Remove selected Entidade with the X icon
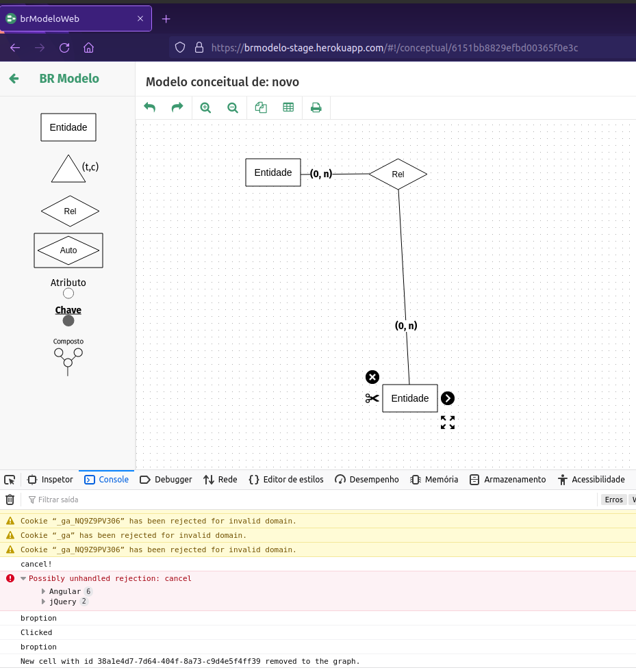The image size is (636, 672). coord(372,377)
